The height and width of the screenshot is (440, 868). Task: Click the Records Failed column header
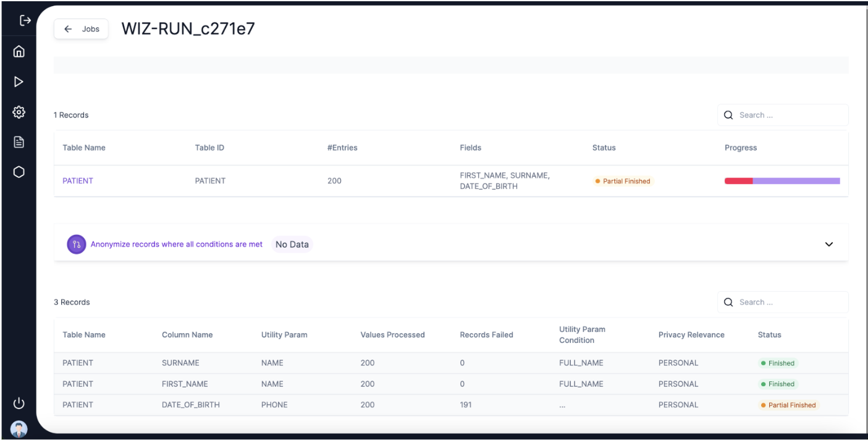tap(486, 335)
